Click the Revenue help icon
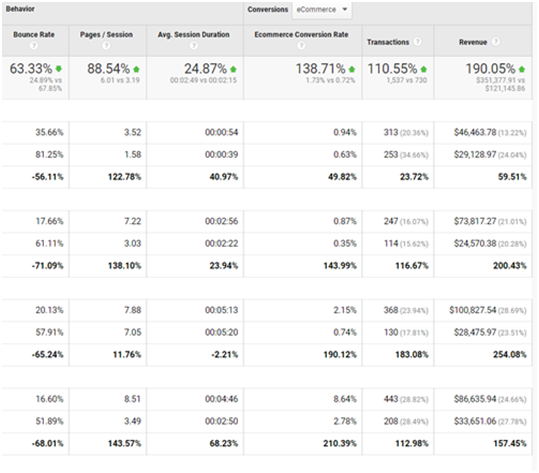The image size is (539, 473). (x=496, y=42)
